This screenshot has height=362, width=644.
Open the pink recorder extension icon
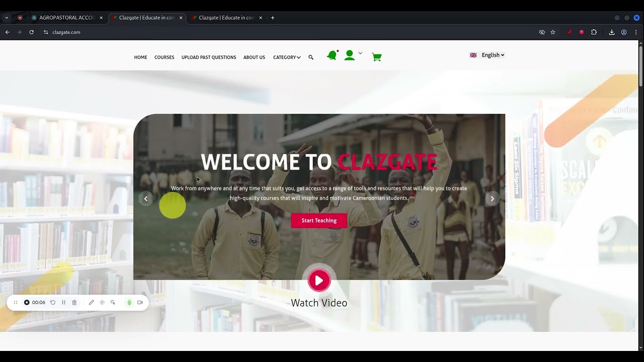(582, 32)
